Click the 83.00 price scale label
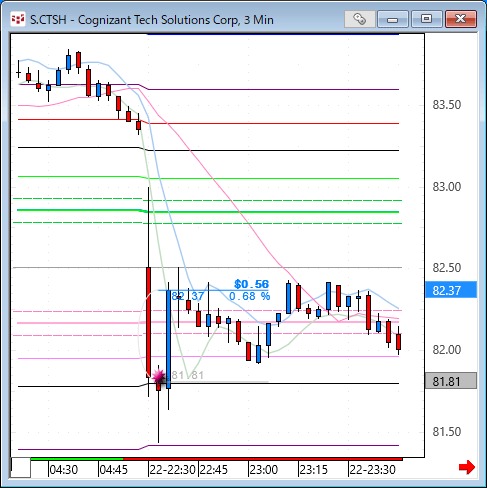 point(447,187)
